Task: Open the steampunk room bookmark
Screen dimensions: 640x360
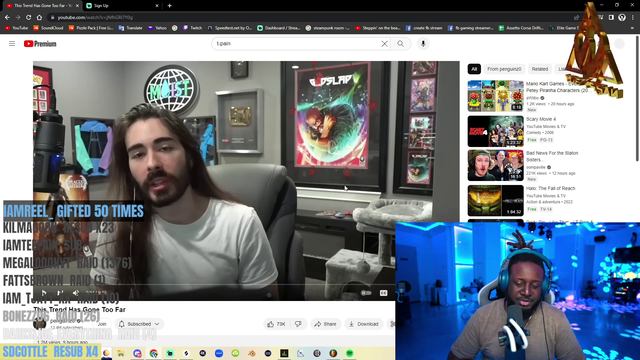Action: pos(327,28)
